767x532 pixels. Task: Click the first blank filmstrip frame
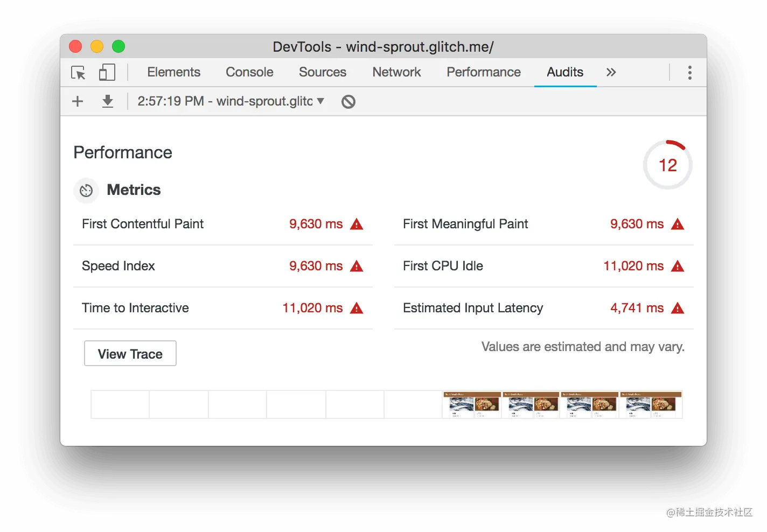[x=120, y=404]
